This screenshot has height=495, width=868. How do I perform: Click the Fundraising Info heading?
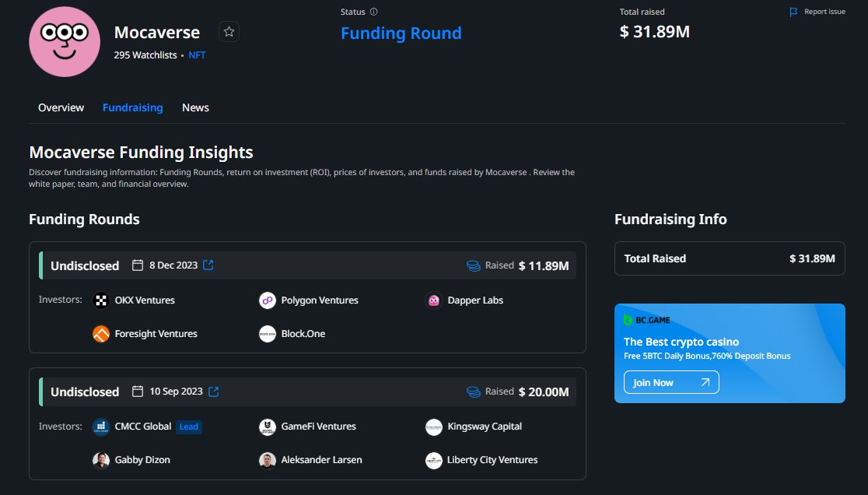tap(670, 219)
